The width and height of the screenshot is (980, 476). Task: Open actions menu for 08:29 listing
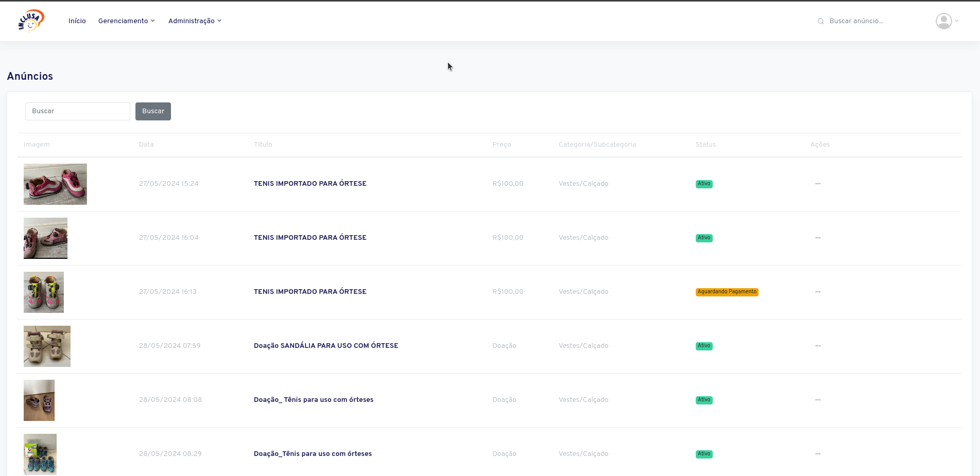click(818, 454)
